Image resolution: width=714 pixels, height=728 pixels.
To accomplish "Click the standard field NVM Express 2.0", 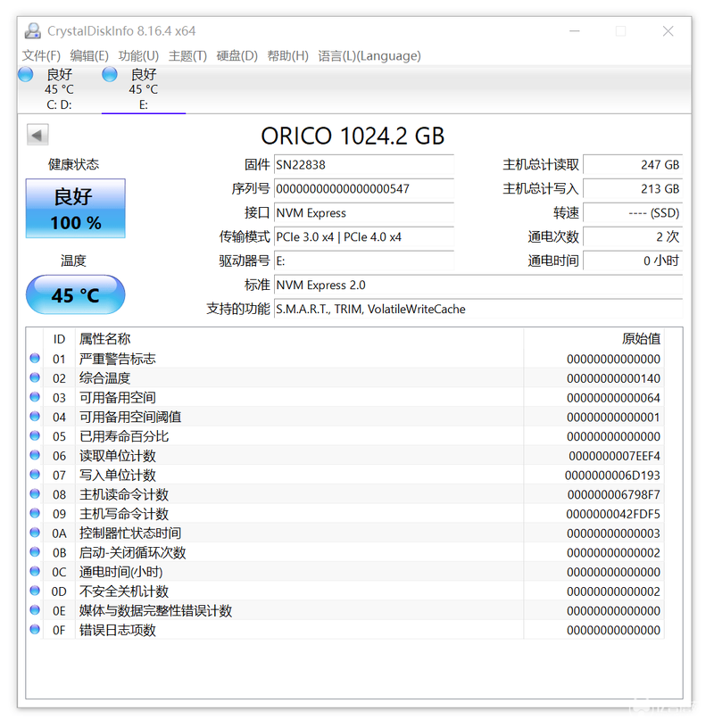I will click(x=478, y=285).
